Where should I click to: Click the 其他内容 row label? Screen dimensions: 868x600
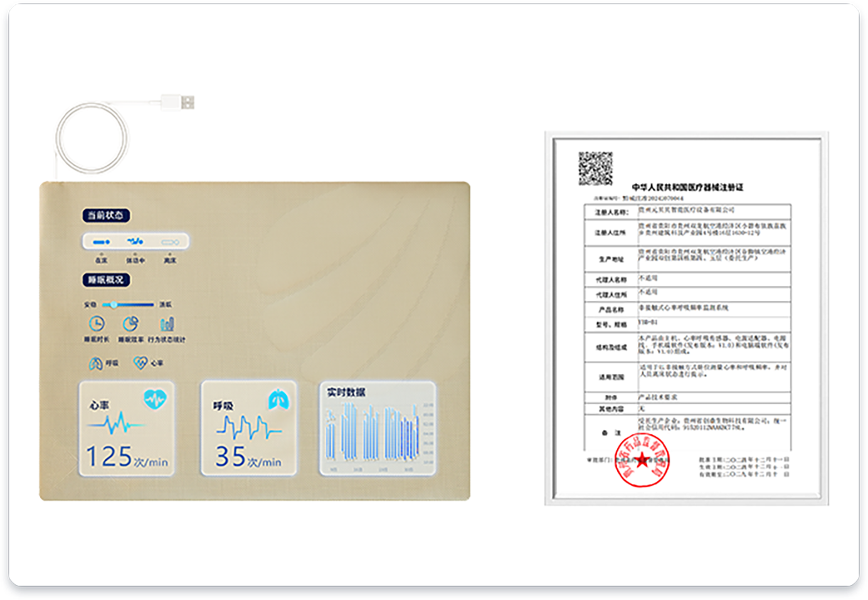coord(611,409)
